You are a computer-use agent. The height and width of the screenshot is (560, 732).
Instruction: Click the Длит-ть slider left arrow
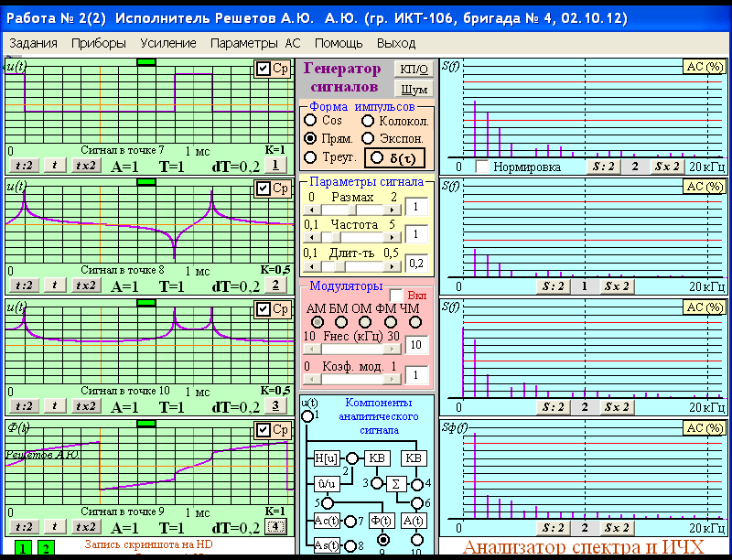[311, 266]
